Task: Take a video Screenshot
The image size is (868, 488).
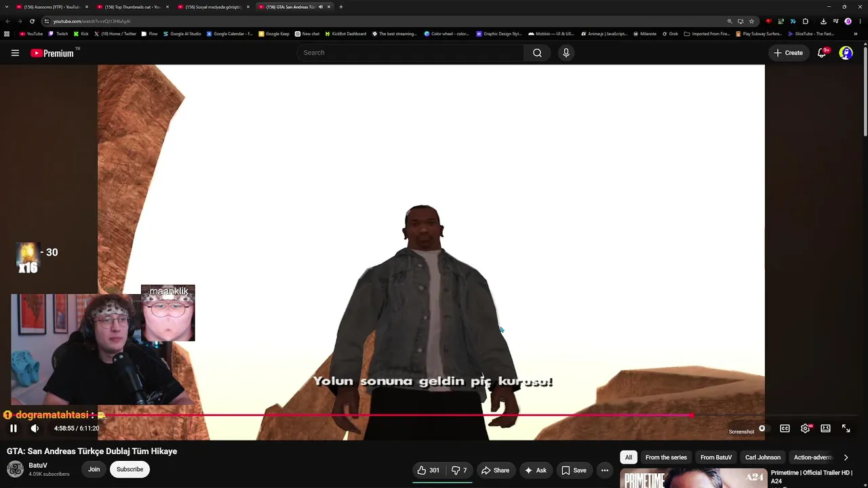Action: tap(741, 432)
